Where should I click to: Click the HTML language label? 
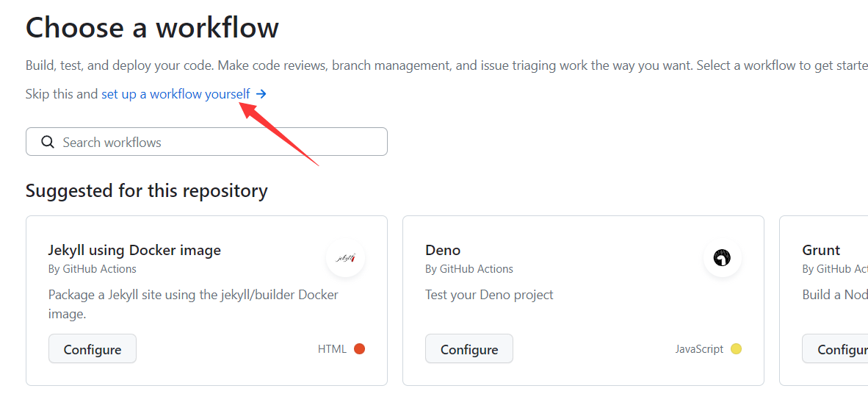coord(332,349)
